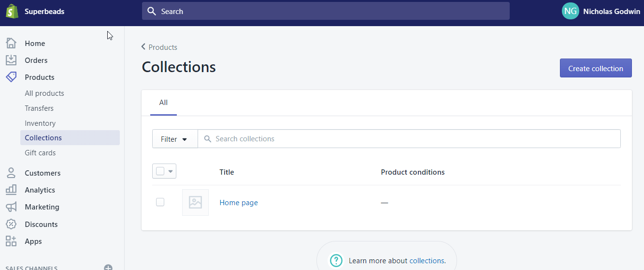Open Marketing via the megaphone icon

11,207
